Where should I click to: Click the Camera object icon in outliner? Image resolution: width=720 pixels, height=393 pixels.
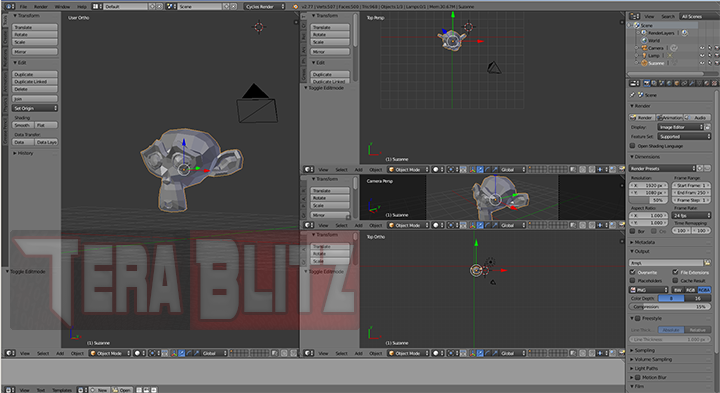pyautogui.click(x=644, y=48)
